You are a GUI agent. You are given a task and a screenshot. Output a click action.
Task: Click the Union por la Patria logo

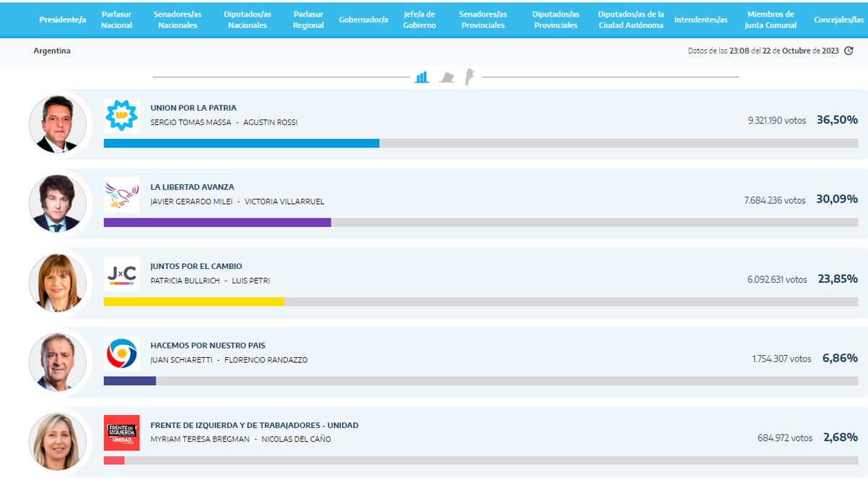(121, 116)
